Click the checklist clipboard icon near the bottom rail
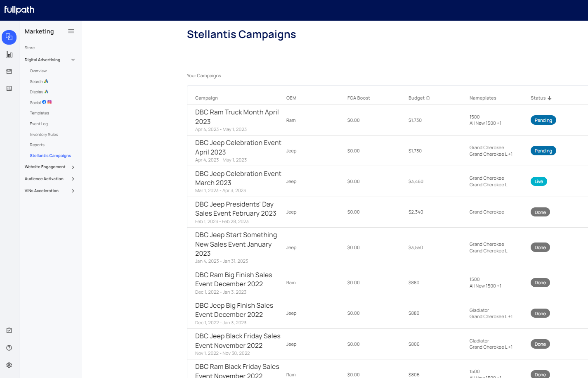Viewport: 588px width, 378px height. pos(9,330)
